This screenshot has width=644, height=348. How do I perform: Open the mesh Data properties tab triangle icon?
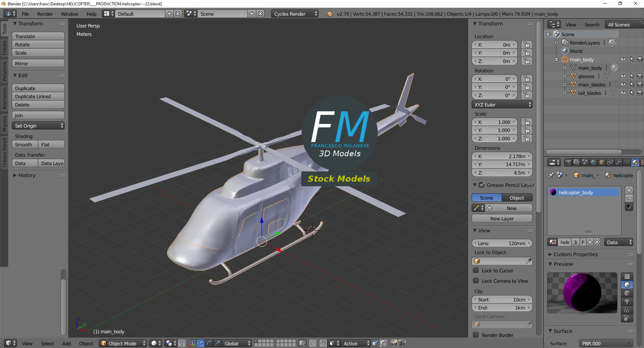click(x=627, y=162)
